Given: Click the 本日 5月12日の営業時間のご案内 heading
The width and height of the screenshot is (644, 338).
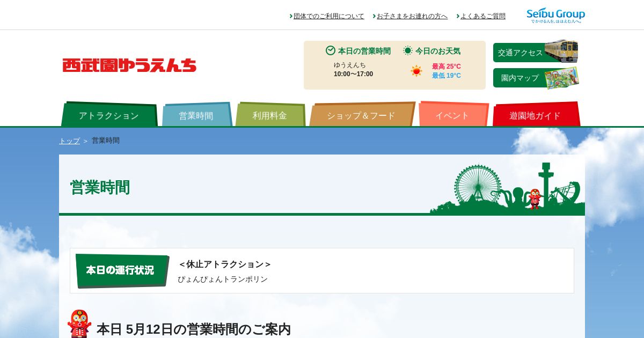Looking at the screenshot, I should pos(194,329).
